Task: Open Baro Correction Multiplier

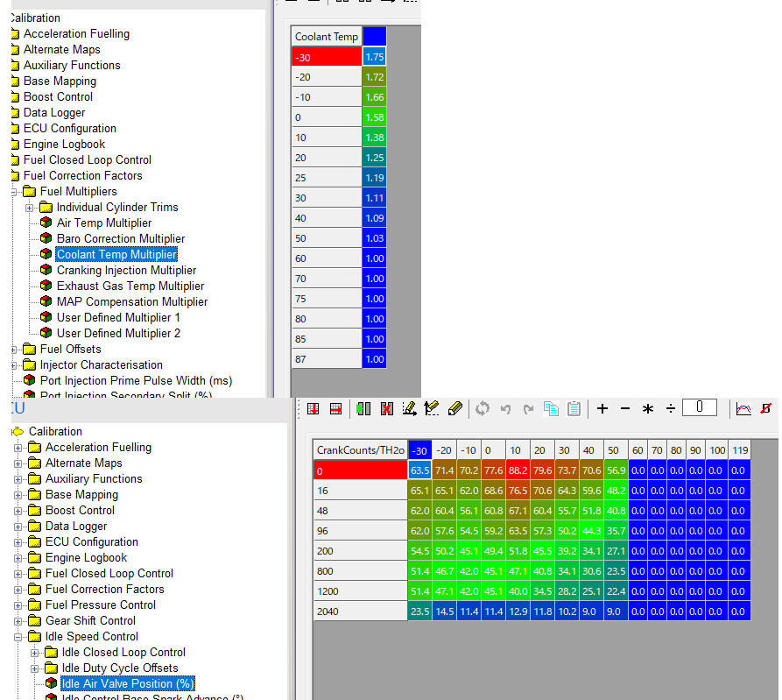Action: pos(120,239)
